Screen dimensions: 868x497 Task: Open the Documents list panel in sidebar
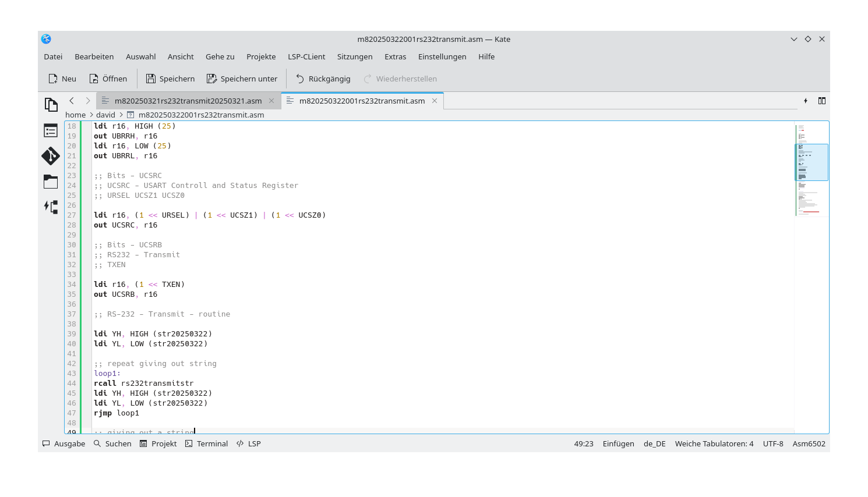point(51,130)
